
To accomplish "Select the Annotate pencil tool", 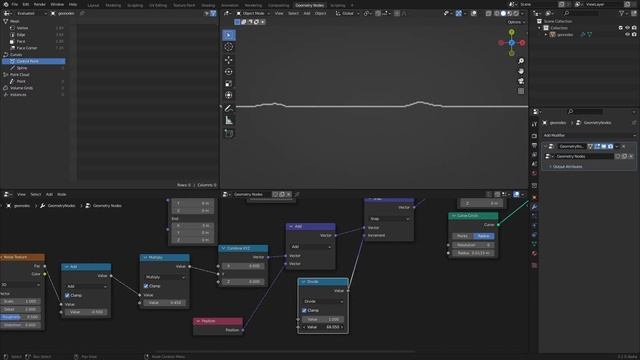I will 229,108.
